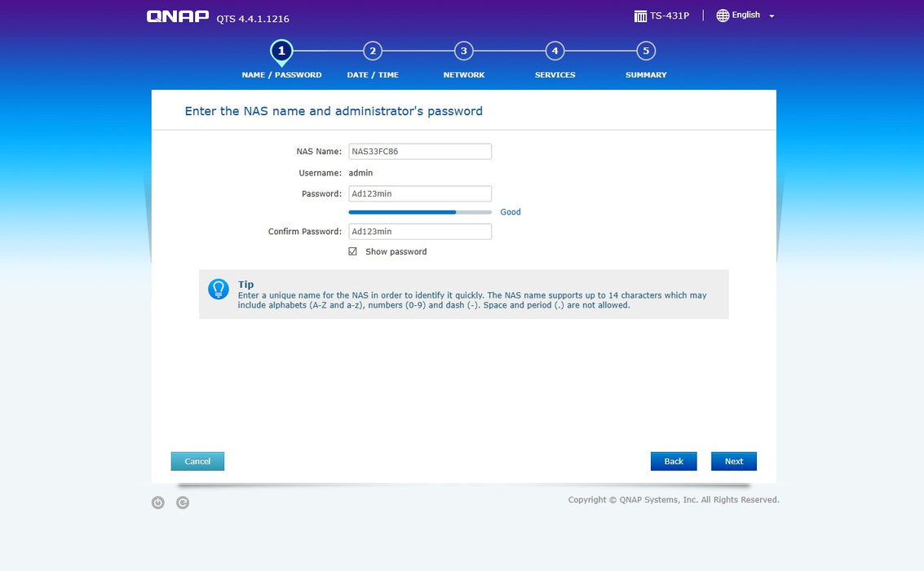Click the 'Good' password strength text

point(511,212)
